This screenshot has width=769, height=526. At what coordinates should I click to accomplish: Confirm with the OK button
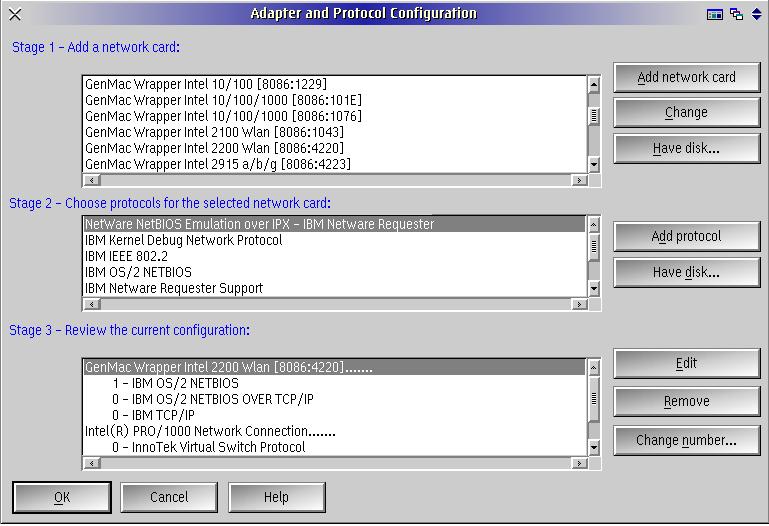click(62, 498)
